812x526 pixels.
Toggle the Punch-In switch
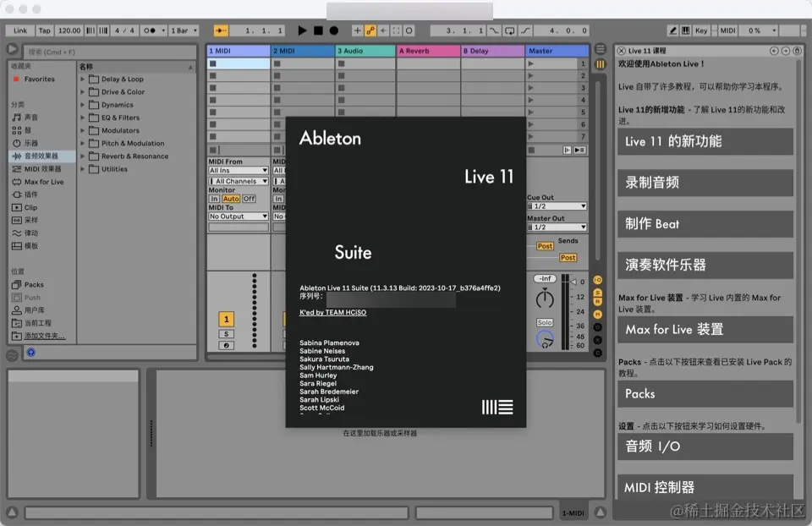click(494, 30)
